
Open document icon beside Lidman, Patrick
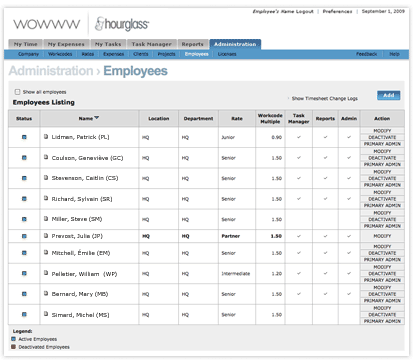(x=46, y=136)
